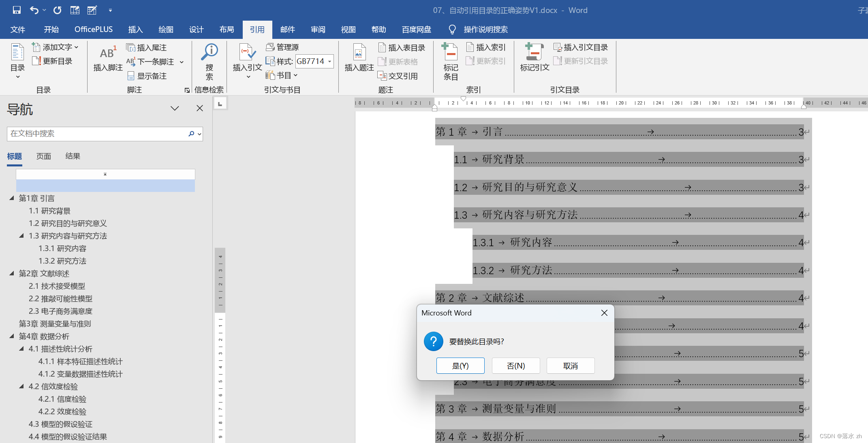This screenshot has width=868, height=443.
Task: Open navigation pane options chevron
Action: coord(175,108)
